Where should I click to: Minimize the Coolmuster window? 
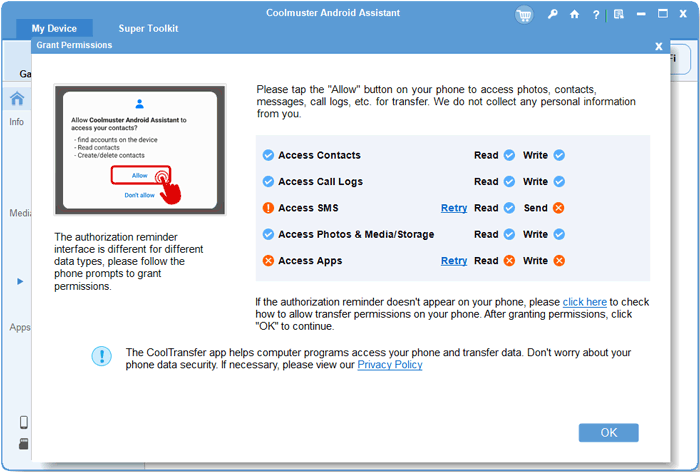point(641,14)
